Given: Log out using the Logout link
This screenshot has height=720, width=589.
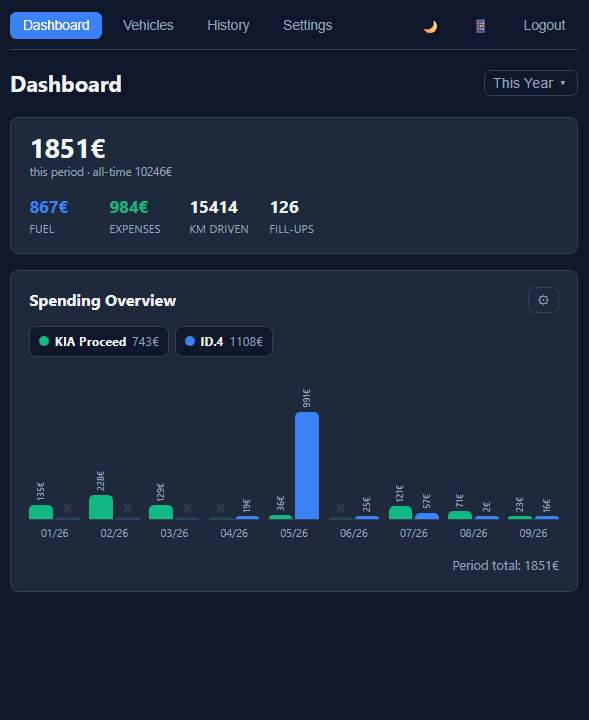Looking at the screenshot, I should tap(544, 25).
